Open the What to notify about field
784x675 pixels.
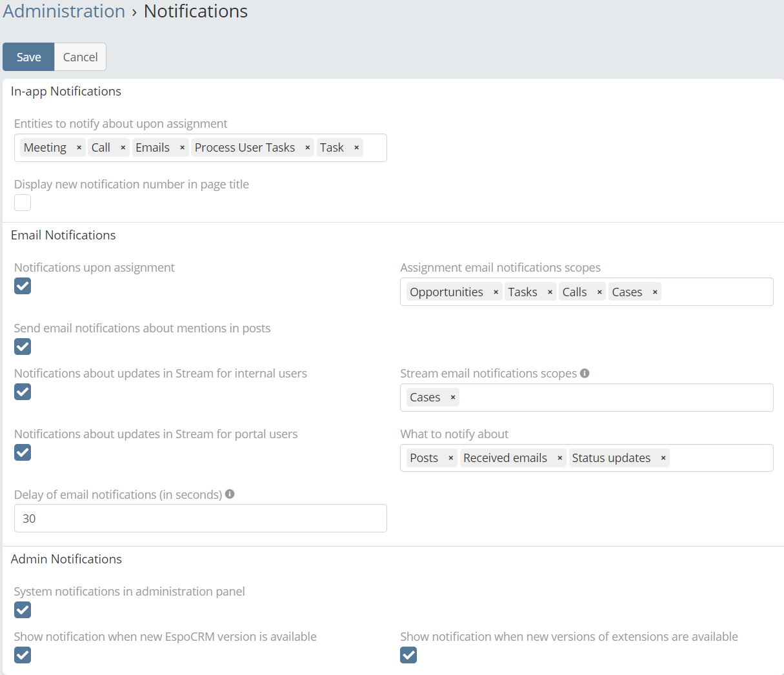click(719, 458)
